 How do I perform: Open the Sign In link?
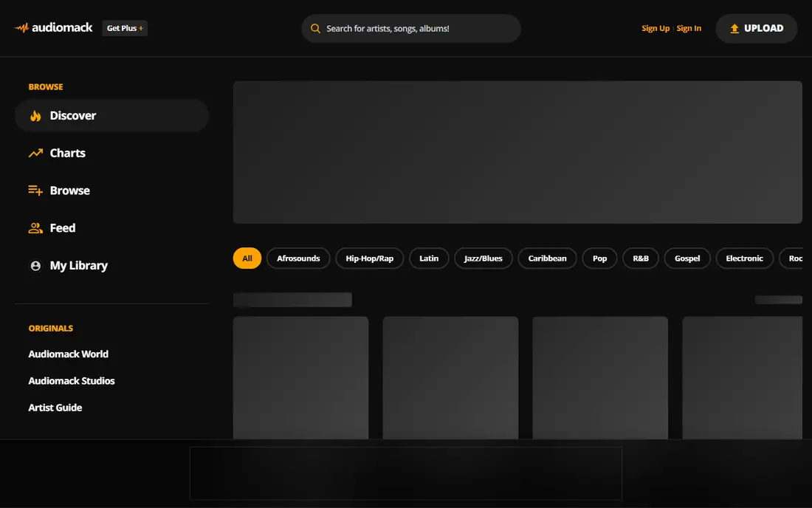(x=689, y=28)
